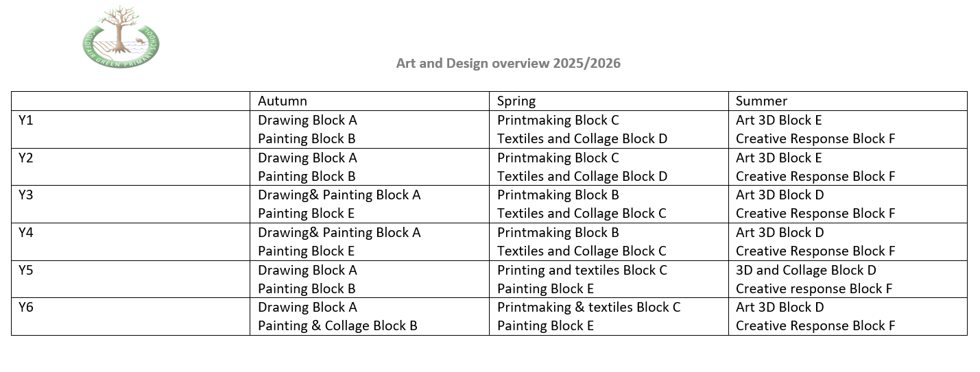Screen dimensions: 980x372
Task: Click Painting & Collage Block B text
Action: coord(337,326)
